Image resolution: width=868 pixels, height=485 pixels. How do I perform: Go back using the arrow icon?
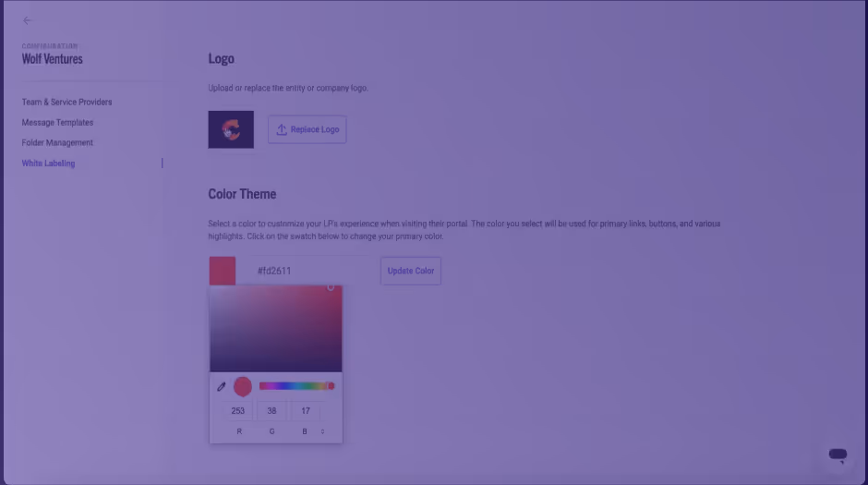pyautogui.click(x=27, y=20)
